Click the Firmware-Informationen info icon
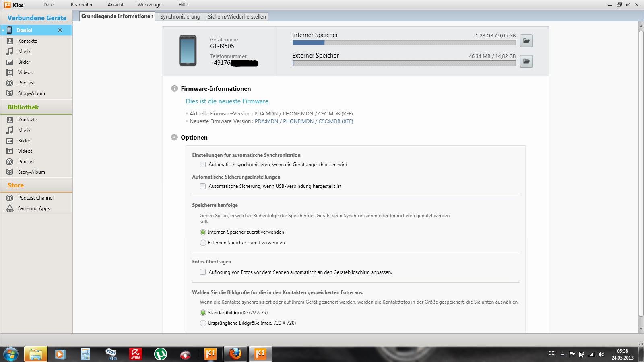 (x=174, y=88)
